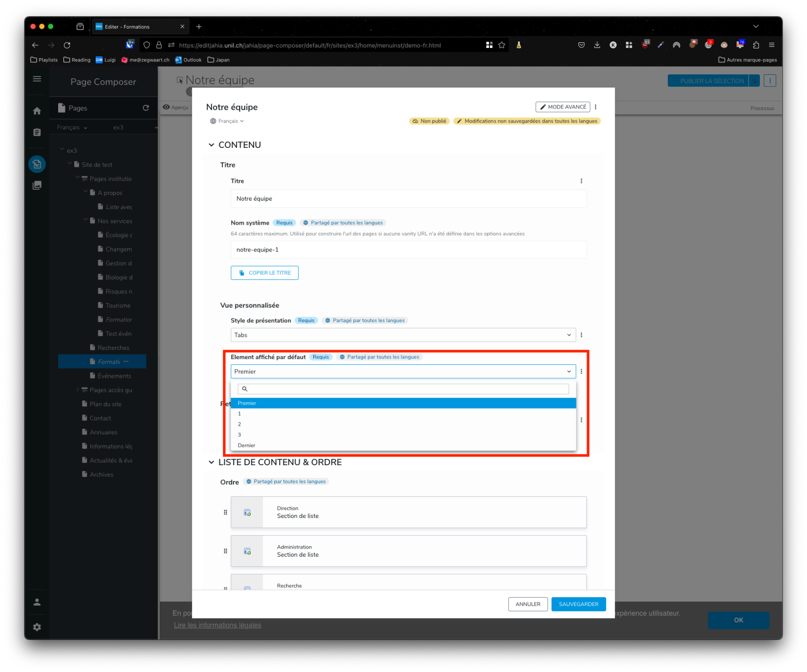Viewport: 807px width, 672px height.
Task: Click the dropdown search input field
Action: pos(403,389)
